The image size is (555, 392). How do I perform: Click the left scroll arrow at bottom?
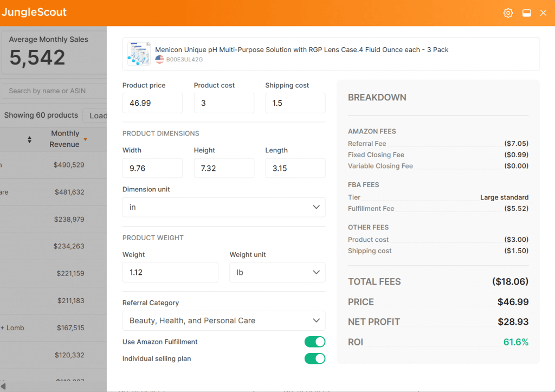[3, 385]
